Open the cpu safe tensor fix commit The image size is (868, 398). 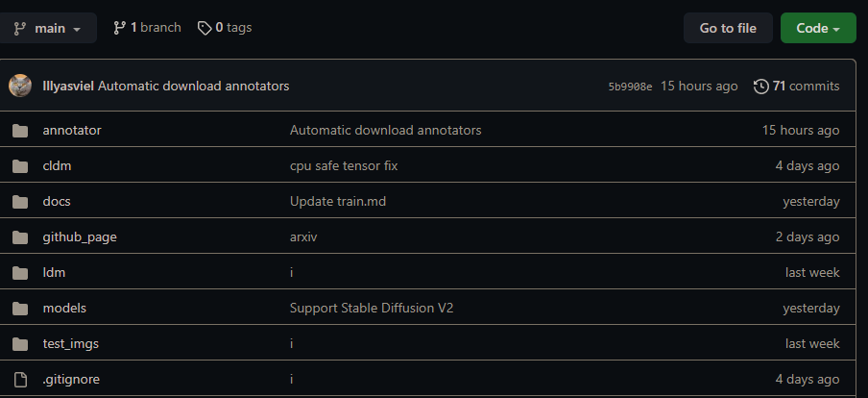(x=344, y=165)
